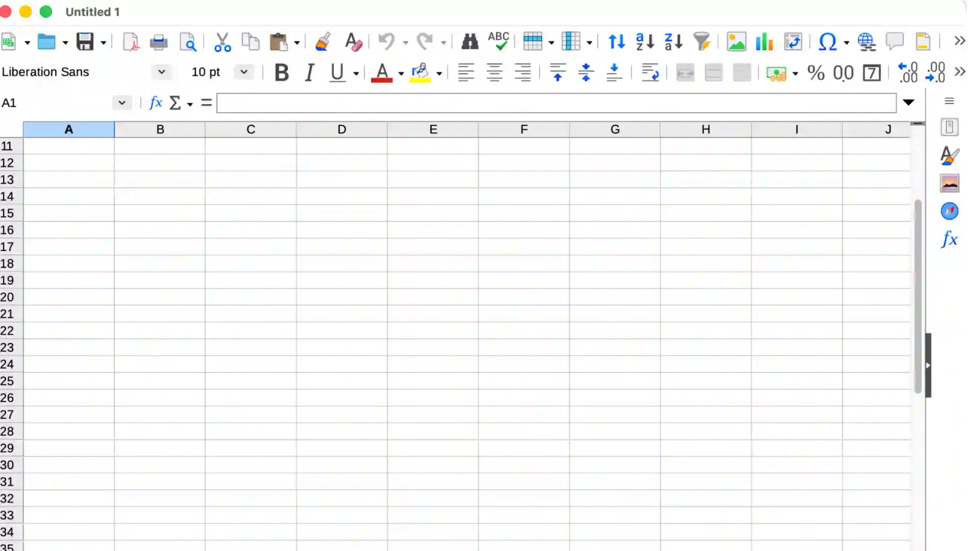The image size is (980, 551).
Task: Expand the font size 10 pt dropdown
Action: (244, 72)
